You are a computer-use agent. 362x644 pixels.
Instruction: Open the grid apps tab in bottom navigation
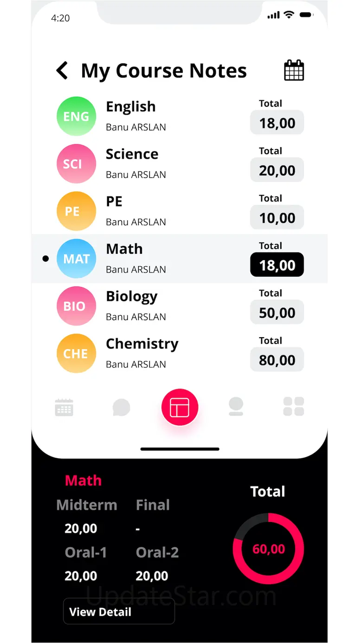(294, 407)
